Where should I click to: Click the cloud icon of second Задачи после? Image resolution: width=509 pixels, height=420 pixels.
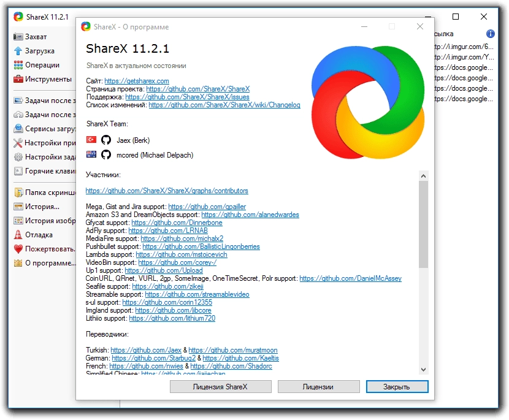pos(18,115)
